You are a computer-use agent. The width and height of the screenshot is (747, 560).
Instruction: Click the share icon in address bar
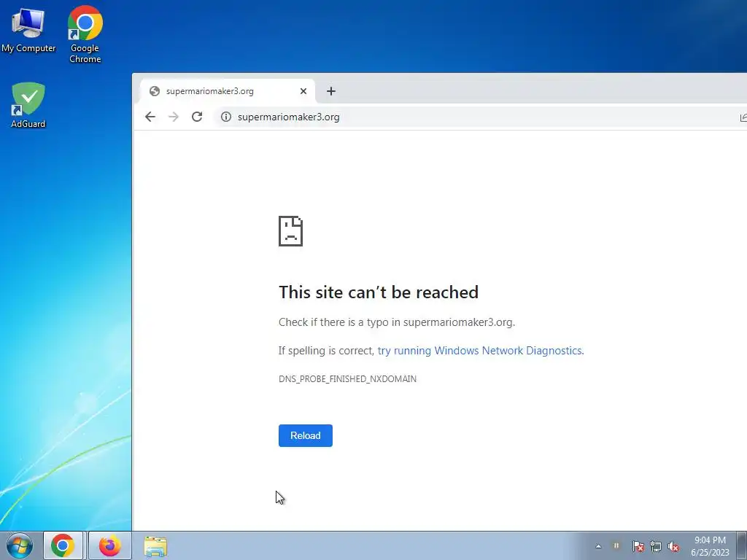(743, 117)
